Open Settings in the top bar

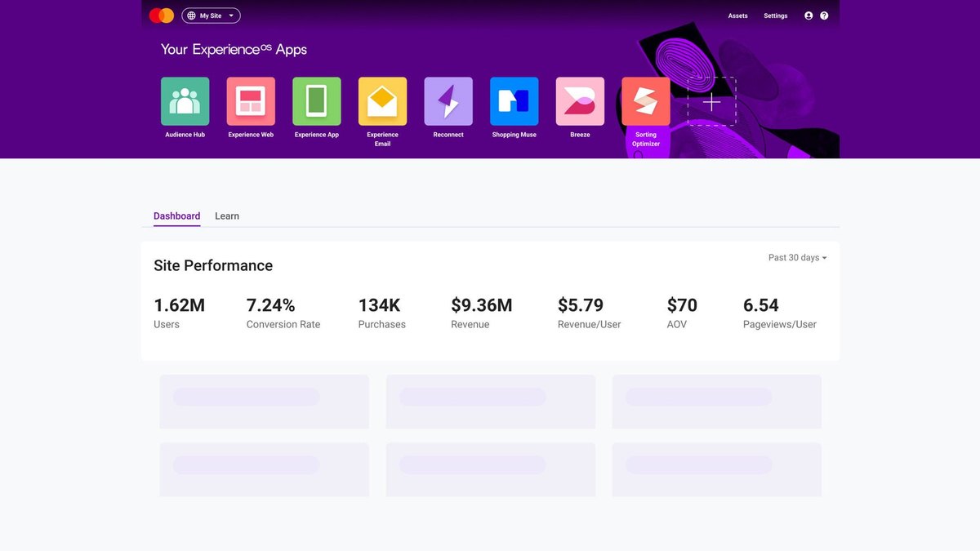tap(776, 16)
